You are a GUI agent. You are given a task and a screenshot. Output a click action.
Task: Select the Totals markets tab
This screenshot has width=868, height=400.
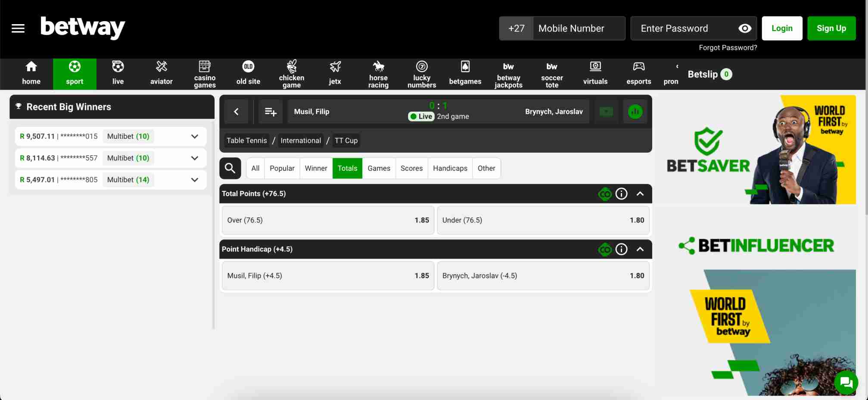(347, 168)
